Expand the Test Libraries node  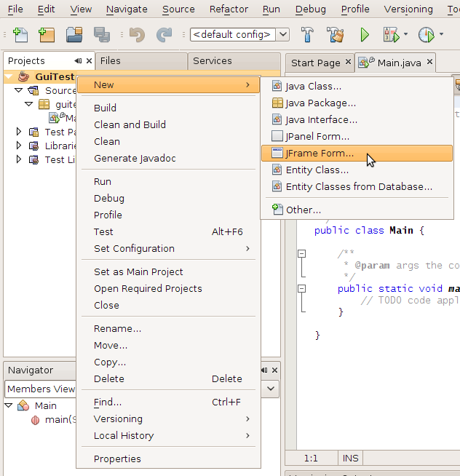18,159
